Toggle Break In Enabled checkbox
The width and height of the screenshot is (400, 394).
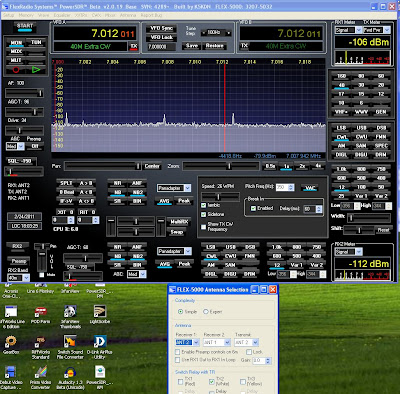pyautogui.click(x=253, y=208)
